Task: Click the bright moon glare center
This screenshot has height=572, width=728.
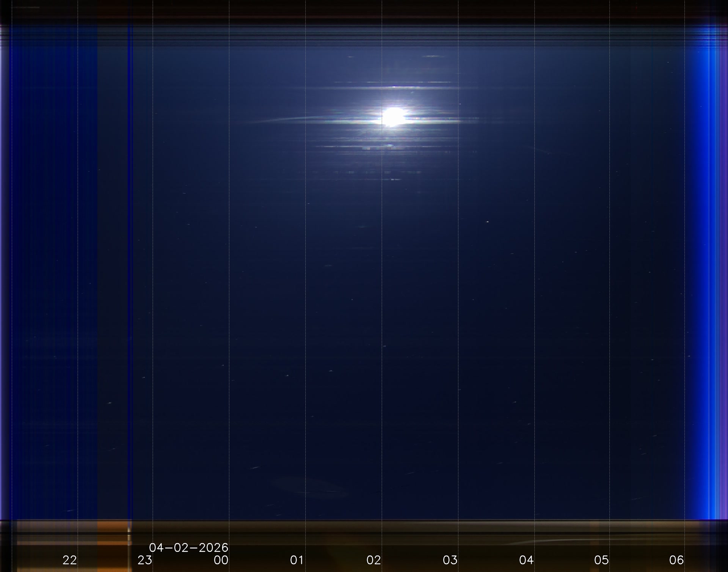Action: pyautogui.click(x=394, y=116)
